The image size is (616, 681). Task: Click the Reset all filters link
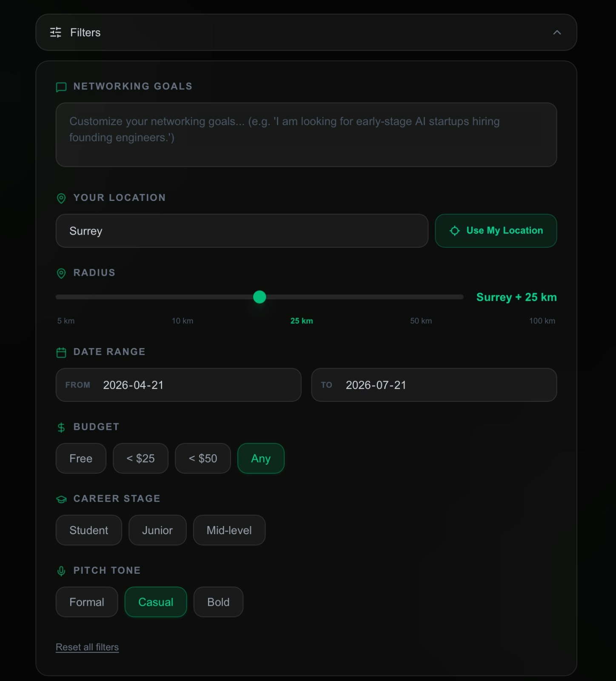(x=87, y=647)
